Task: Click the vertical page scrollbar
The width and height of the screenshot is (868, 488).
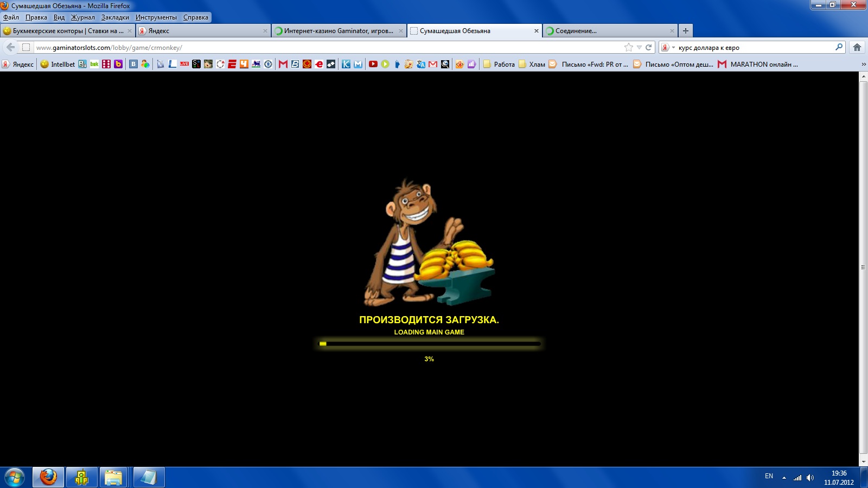Action: (x=863, y=268)
